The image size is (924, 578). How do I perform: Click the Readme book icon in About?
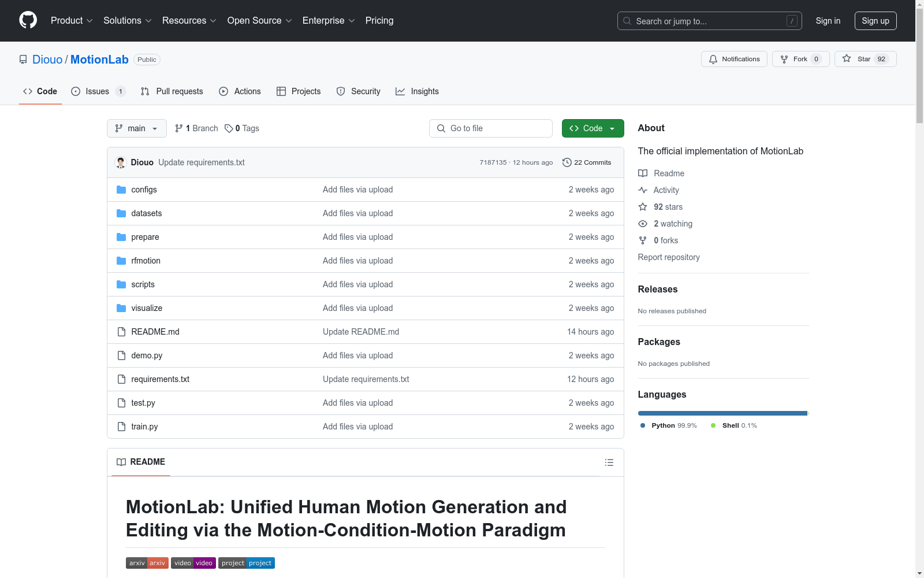(643, 173)
